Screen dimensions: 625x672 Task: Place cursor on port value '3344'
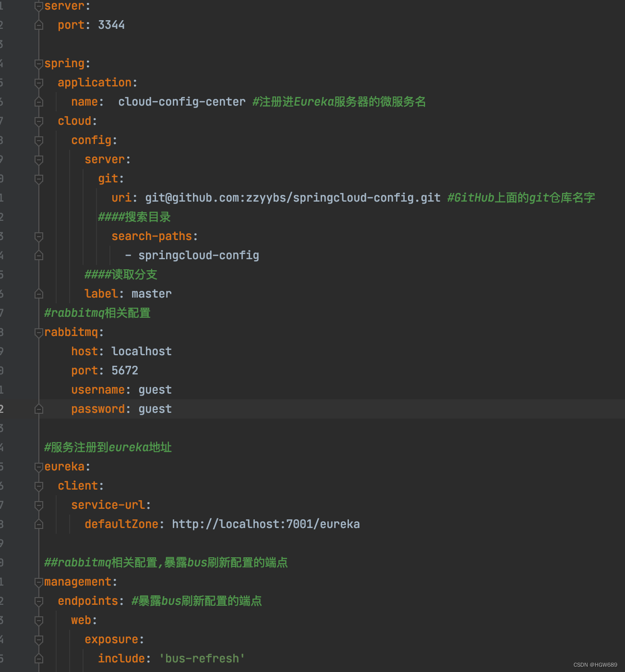[x=111, y=25]
